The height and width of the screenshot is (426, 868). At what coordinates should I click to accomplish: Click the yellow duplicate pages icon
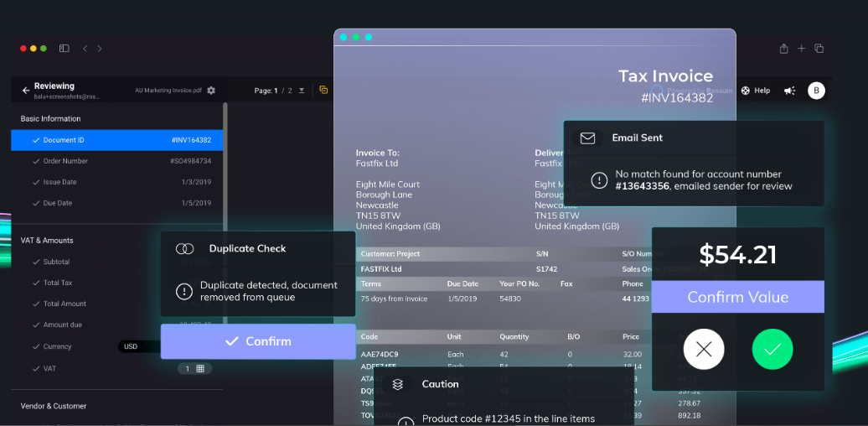tap(324, 90)
